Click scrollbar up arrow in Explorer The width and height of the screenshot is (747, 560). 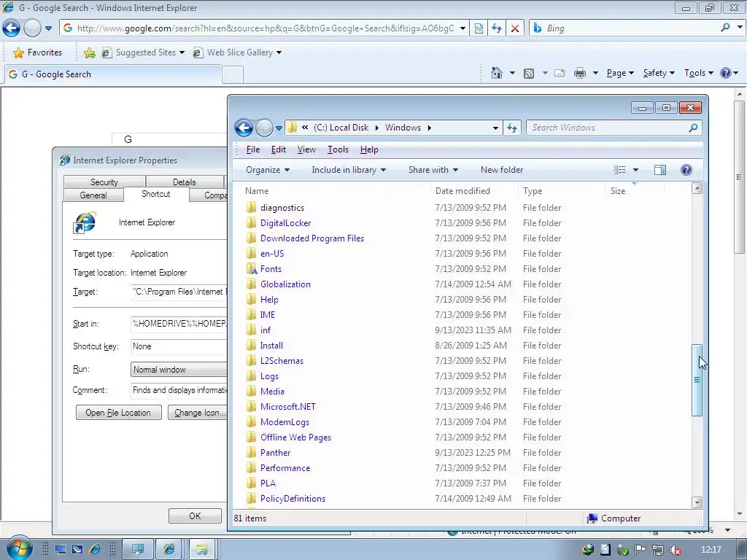pos(697,189)
